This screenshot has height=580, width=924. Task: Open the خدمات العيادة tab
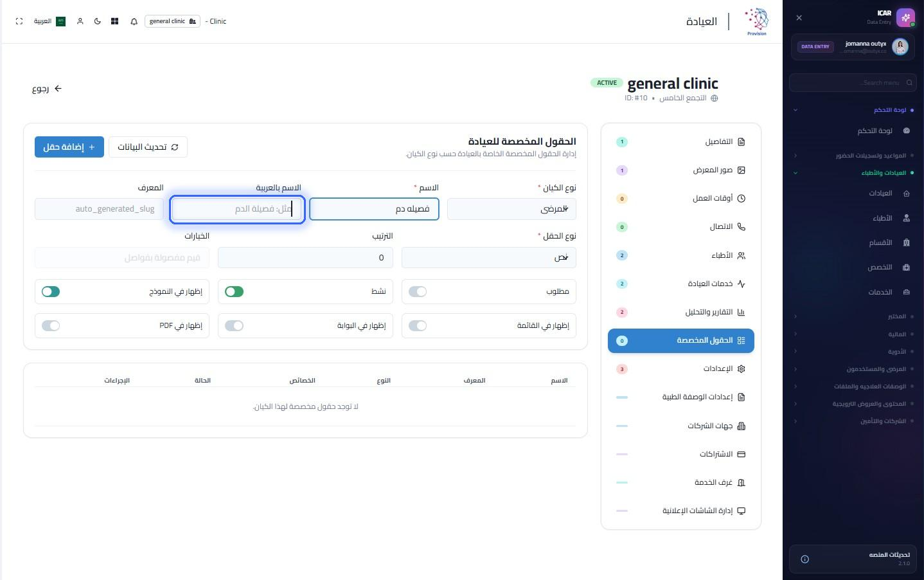tap(681, 284)
